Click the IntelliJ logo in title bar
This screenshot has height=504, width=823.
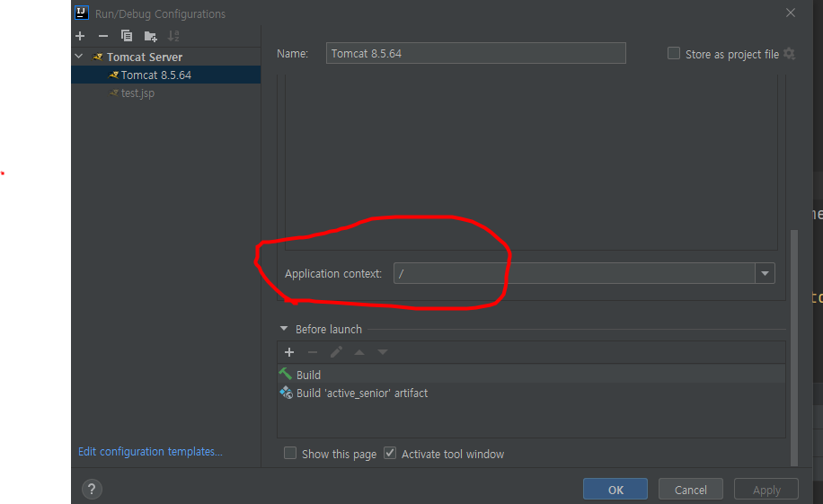coord(82,13)
